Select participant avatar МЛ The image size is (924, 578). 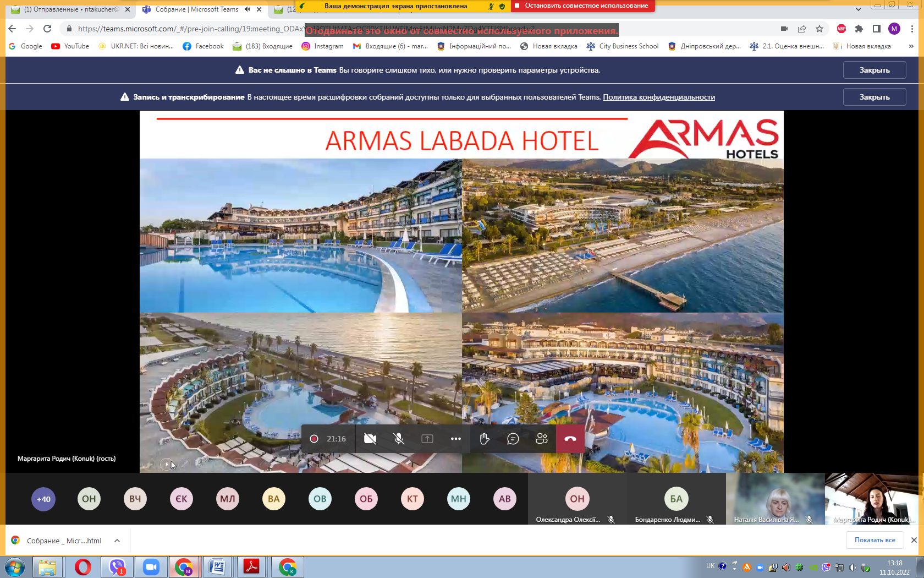tap(228, 499)
